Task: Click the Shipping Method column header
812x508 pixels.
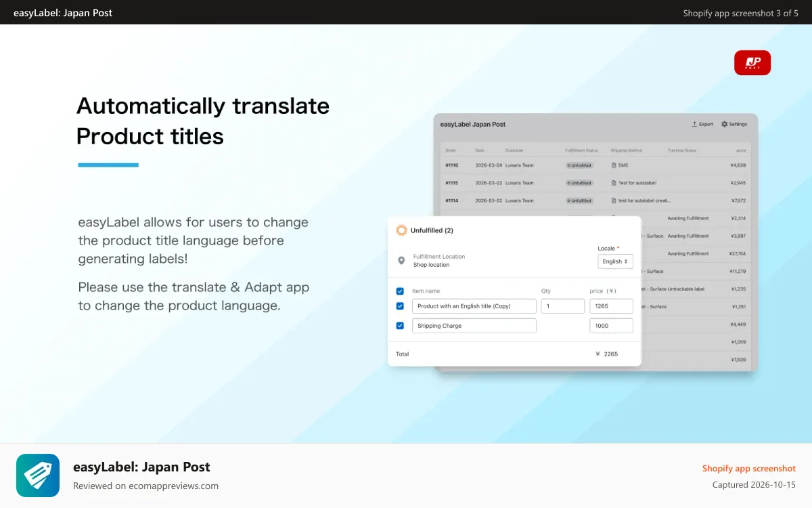Action: (x=626, y=150)
